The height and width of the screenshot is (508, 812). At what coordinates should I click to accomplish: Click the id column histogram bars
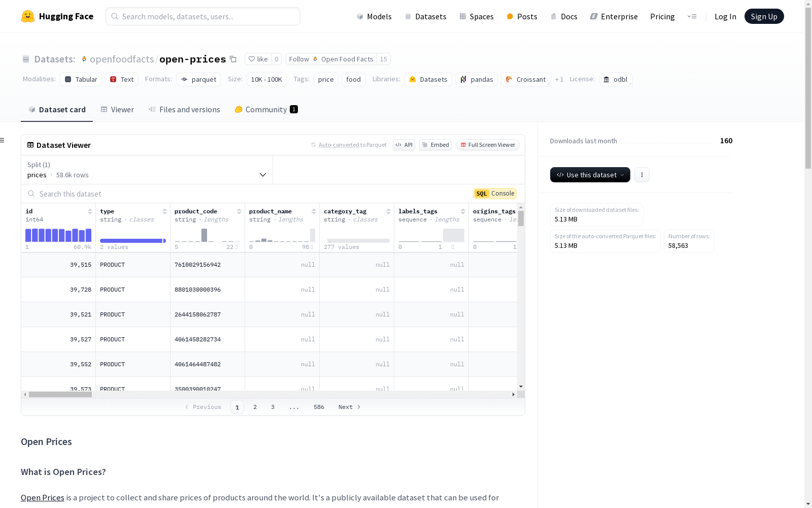point(58,235)
